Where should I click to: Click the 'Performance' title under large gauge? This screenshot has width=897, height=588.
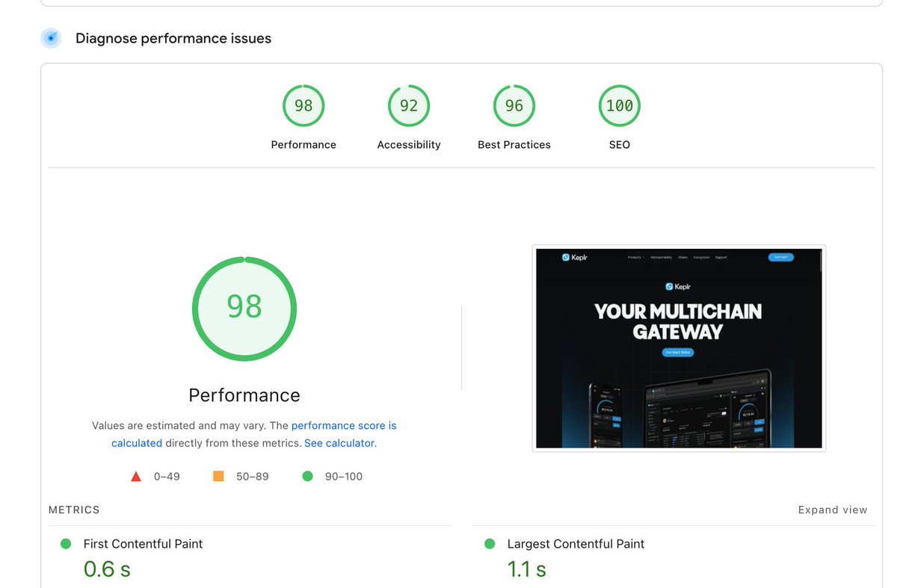[x=244, y=395]
